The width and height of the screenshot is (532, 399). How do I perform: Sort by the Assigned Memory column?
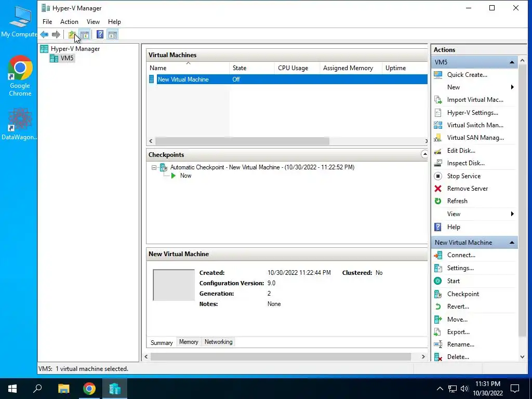(x=351, y=68)
